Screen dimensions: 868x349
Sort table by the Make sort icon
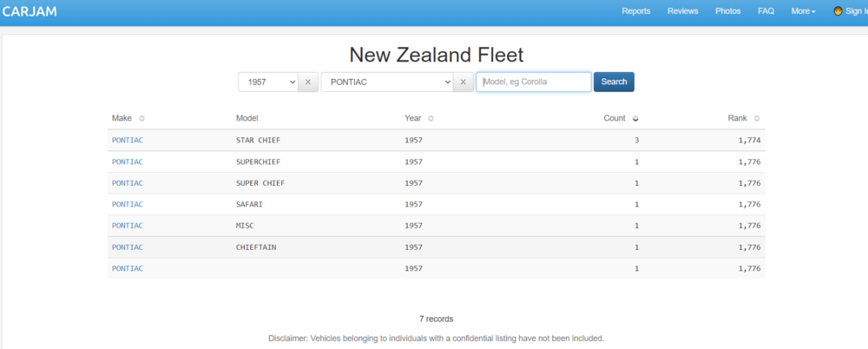click(x=141, y=119)
